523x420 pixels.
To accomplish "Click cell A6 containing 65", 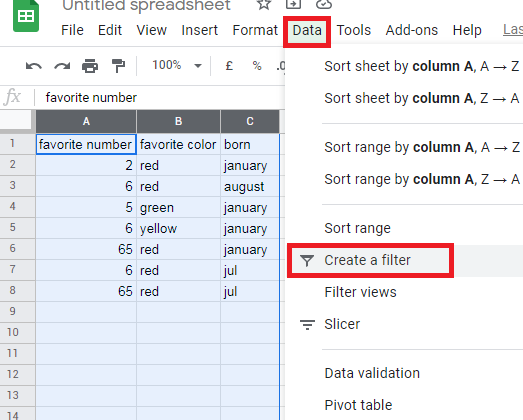I will (x=86, y=250).
